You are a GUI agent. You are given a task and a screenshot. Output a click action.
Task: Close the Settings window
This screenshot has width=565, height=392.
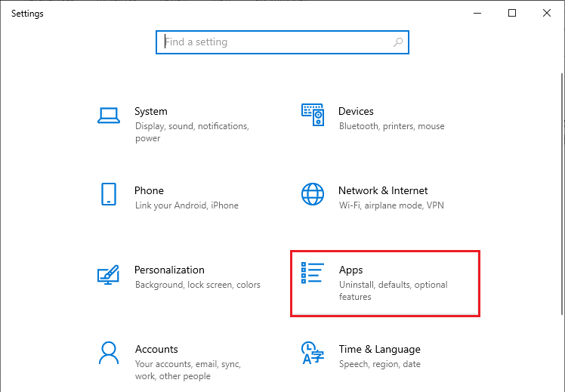547,13
